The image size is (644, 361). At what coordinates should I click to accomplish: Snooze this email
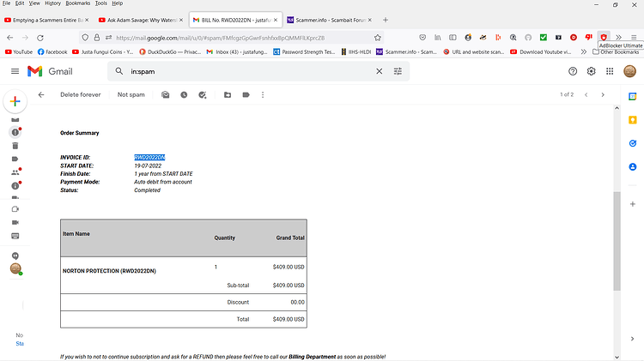click(184, 95)
